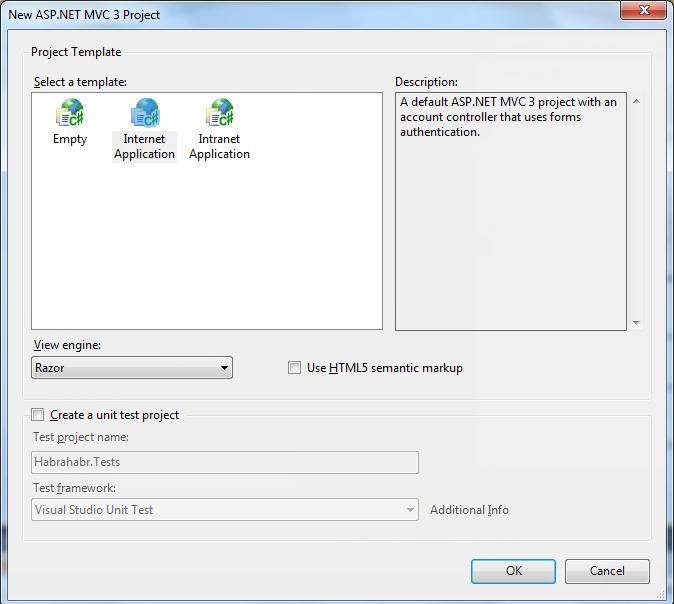
Task: Click the OK button
Action: tap(514, 571)
